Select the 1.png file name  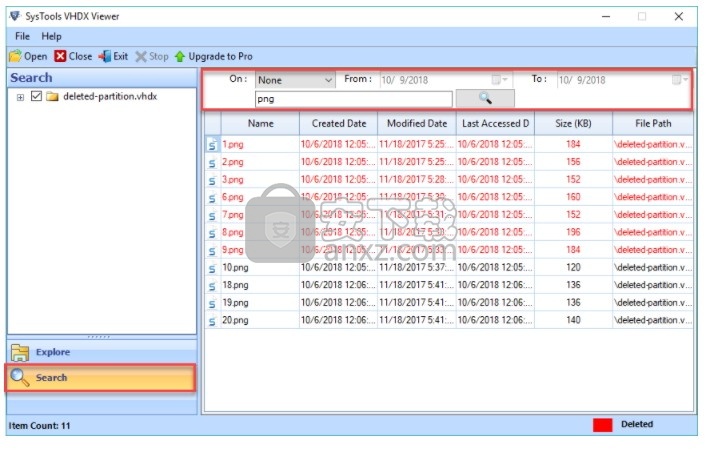[x=233, y=145]
